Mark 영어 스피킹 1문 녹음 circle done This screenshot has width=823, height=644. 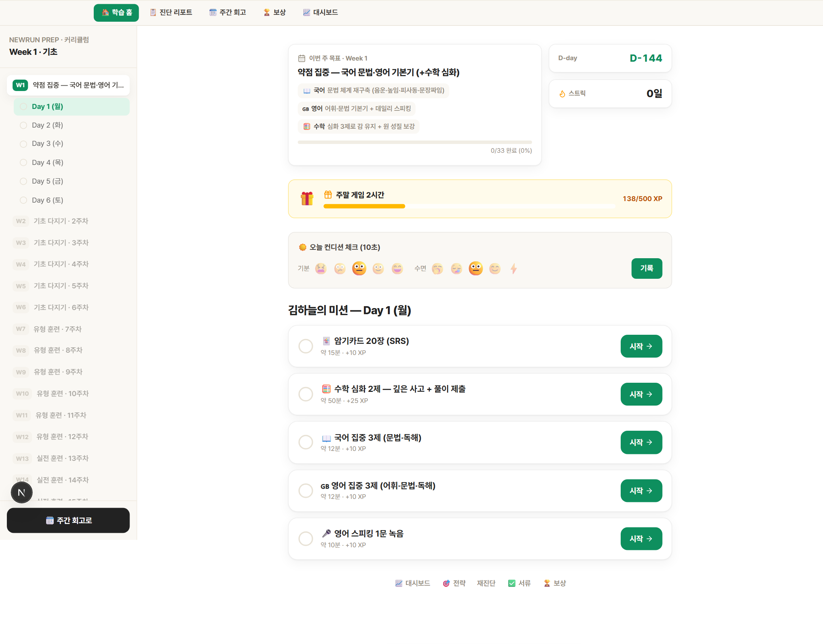306,539
